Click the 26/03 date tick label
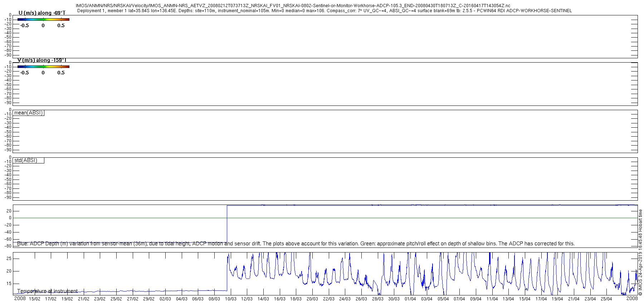 click(361, 299)
